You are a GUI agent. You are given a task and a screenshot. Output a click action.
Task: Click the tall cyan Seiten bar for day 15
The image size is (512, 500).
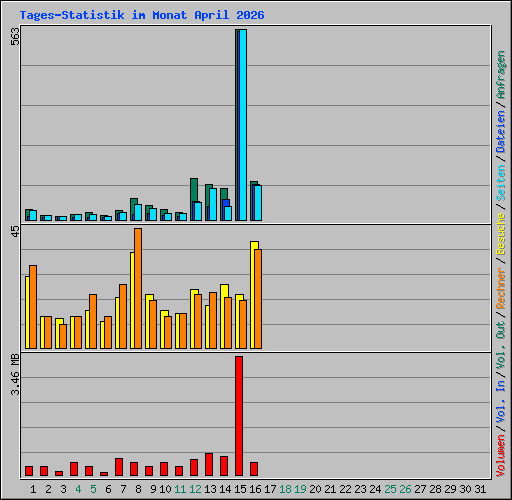point(243,125)
